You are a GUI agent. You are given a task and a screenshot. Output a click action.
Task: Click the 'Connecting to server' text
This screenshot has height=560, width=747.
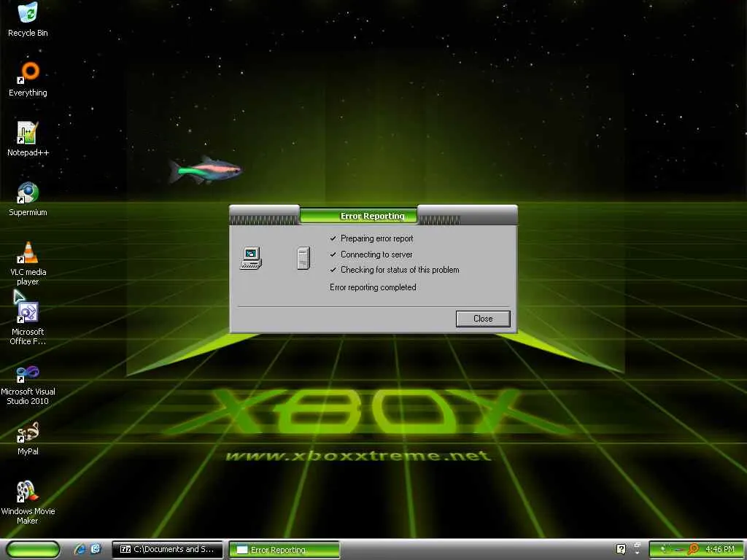376,254
